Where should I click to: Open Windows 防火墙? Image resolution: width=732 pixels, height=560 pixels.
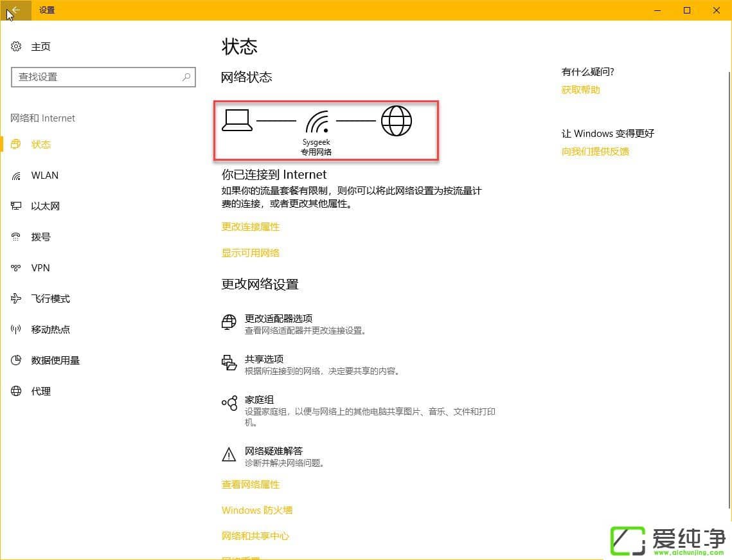[x=256, y=510]
